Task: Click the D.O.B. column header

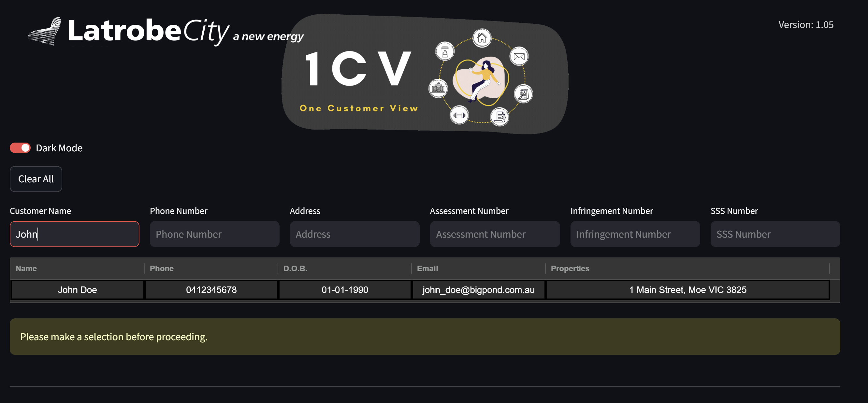Action: click(345, 268)
